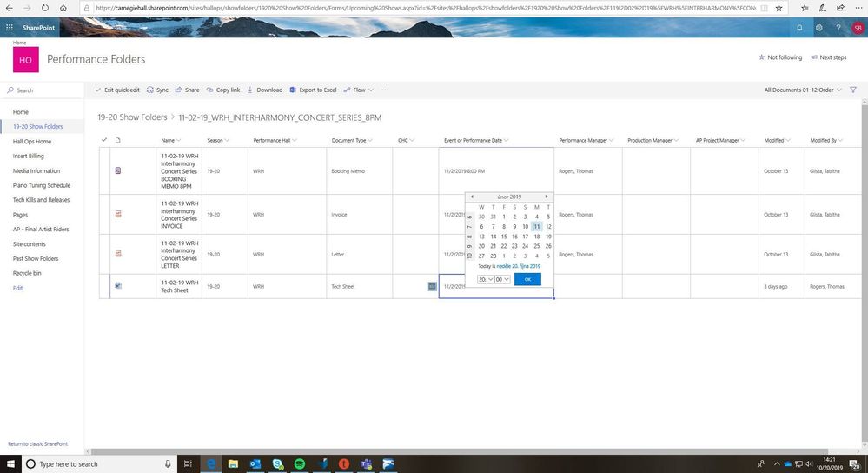Open the Performance Hall column menu
868x473 pixels.
click(x=275, y=140)
